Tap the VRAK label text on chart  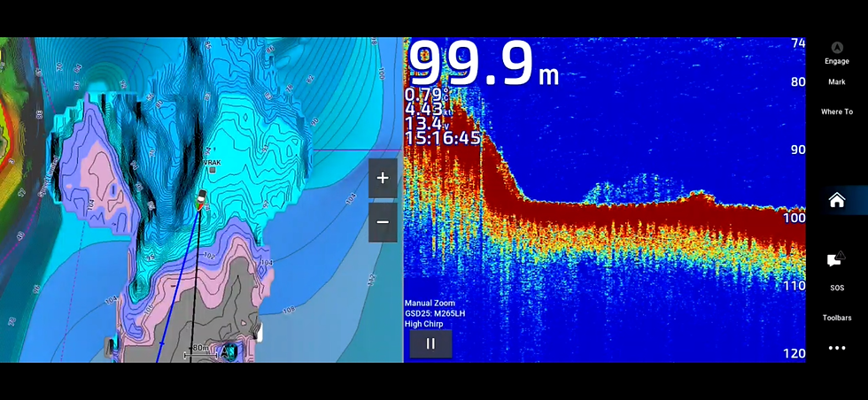click(x=213, y=162)
